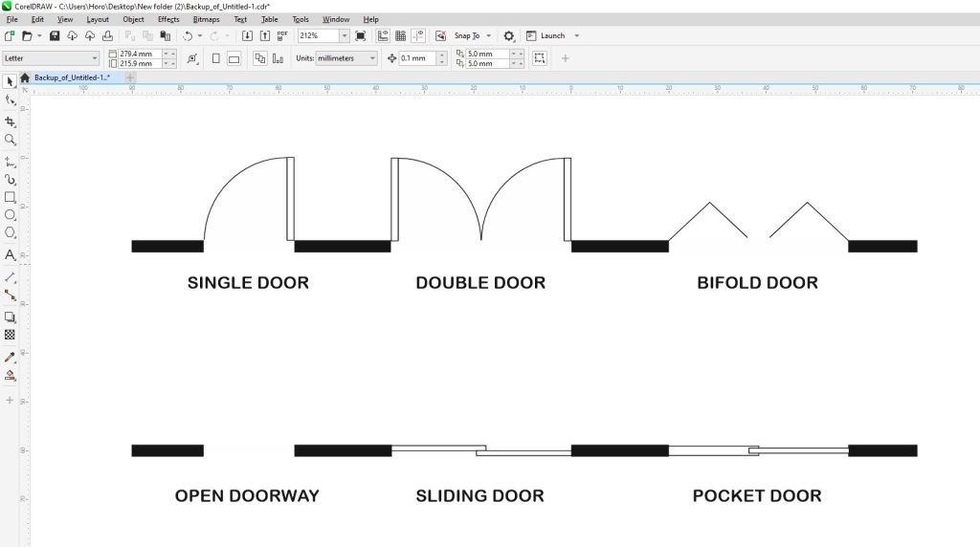
Task: Select the Rectangle tool
Action: 10,197
